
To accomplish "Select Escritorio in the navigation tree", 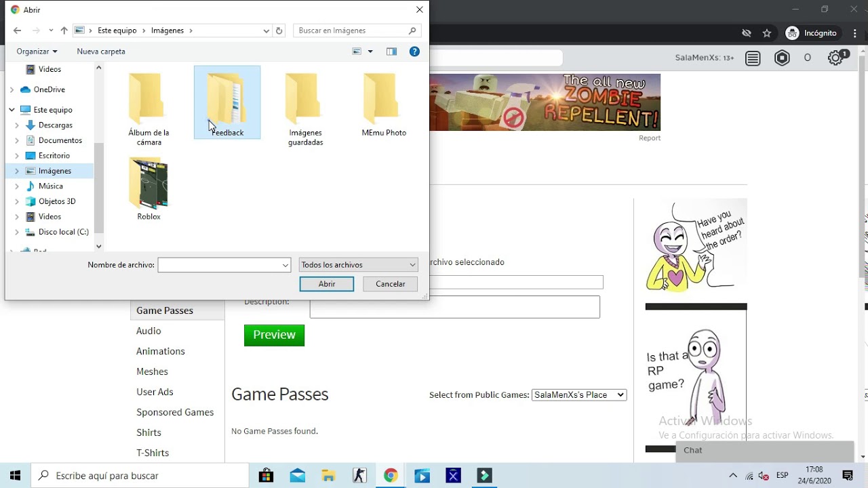I will [x=54, y=156].
